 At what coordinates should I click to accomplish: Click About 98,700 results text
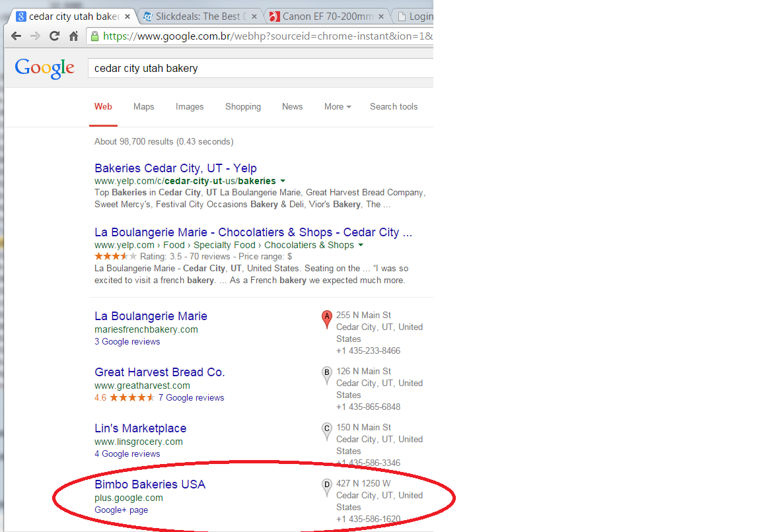[x=164, y=142]
